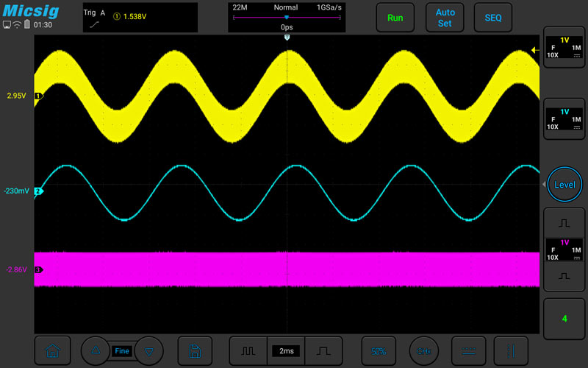
Task: Select the Wi-Fi status icon
Action: pyautogui.click(x=17, y=25)
